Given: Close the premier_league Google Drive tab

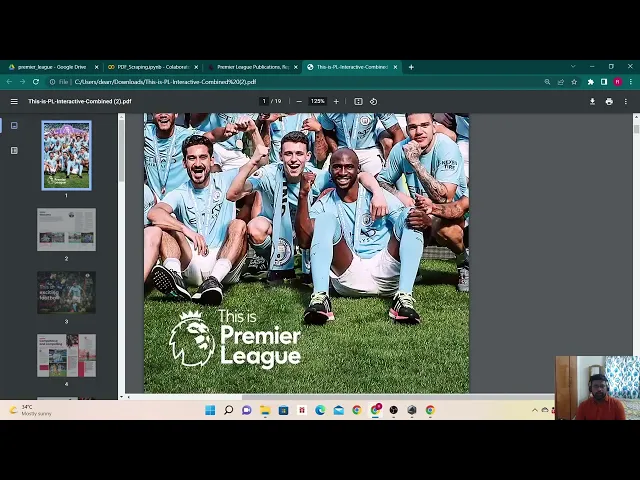Looking at the screenshot, I should (x=96, y=67).
